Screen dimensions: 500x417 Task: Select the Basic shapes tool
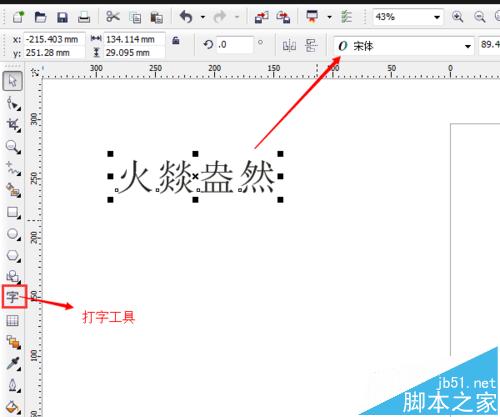tap(13, 276)
